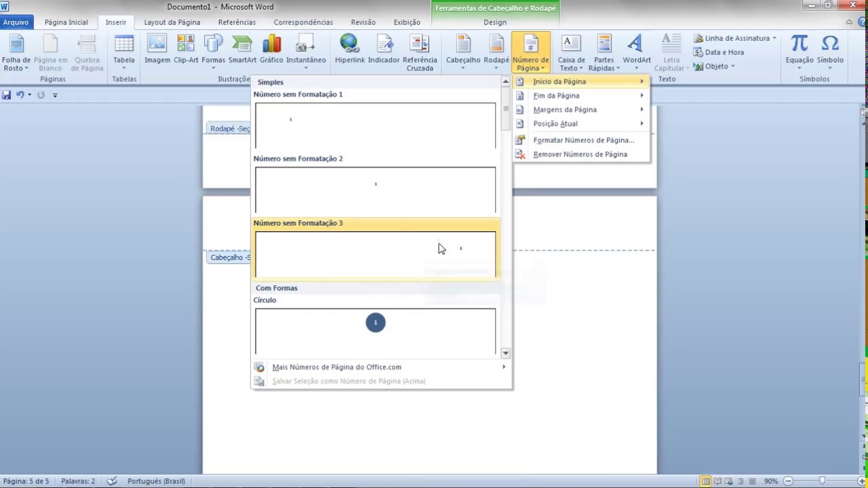The height and width of the screenshot is (488, 868).
Task: Save the document from Quick Access toolbar
Action: pyautogui.click(x=7, y=95)
